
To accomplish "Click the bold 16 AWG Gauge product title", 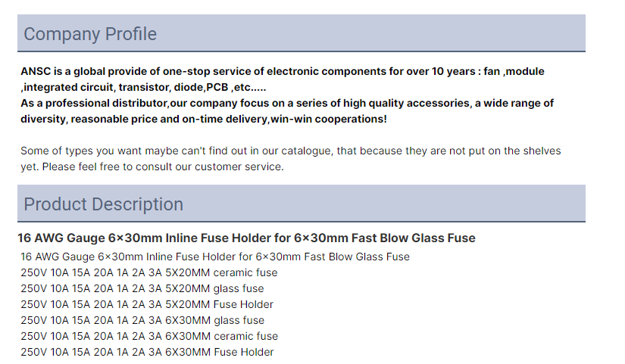I will pyautogui.click(x=246, y=238).
